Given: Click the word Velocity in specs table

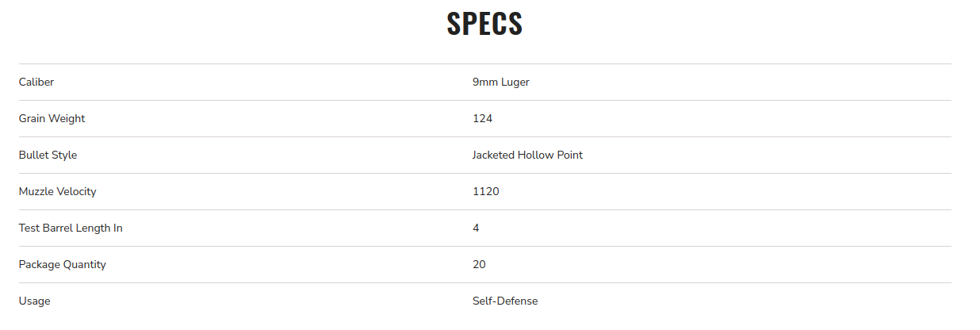Looking at the screenshot, I should coord(77,191).
